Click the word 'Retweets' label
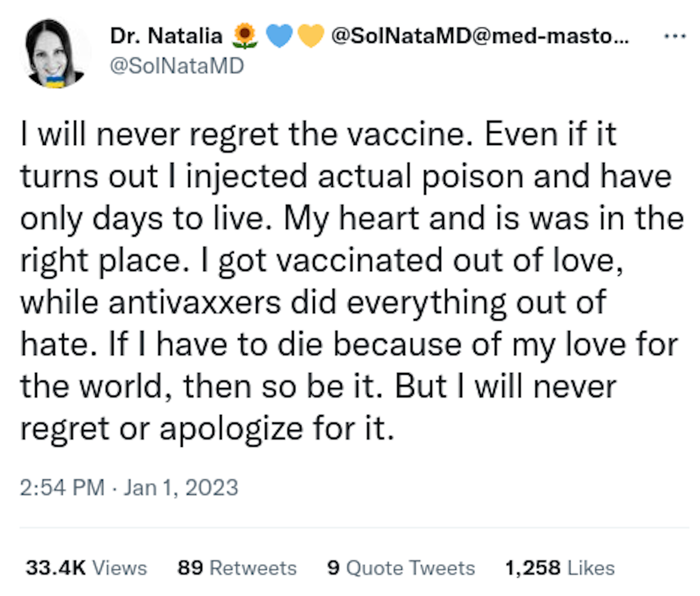This screenshot has width=700, height=596. coord(253,568)
